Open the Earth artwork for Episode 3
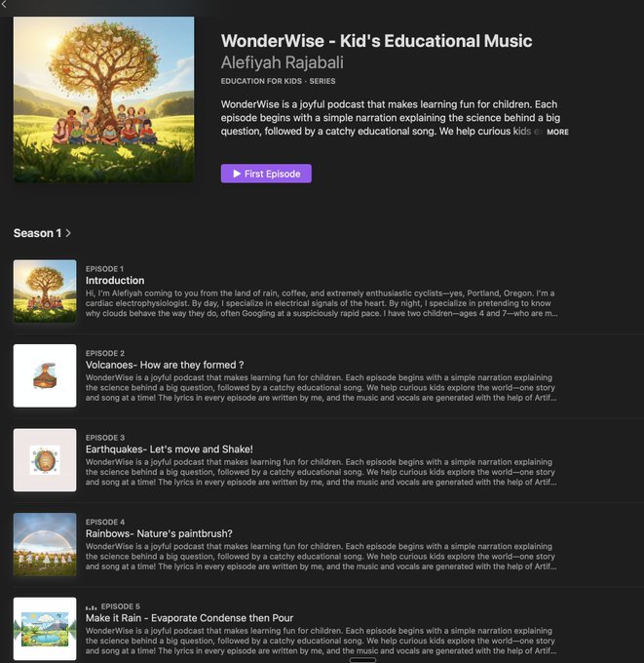The image size is (644, 663). pyautogui.click(x=45, y=460)
